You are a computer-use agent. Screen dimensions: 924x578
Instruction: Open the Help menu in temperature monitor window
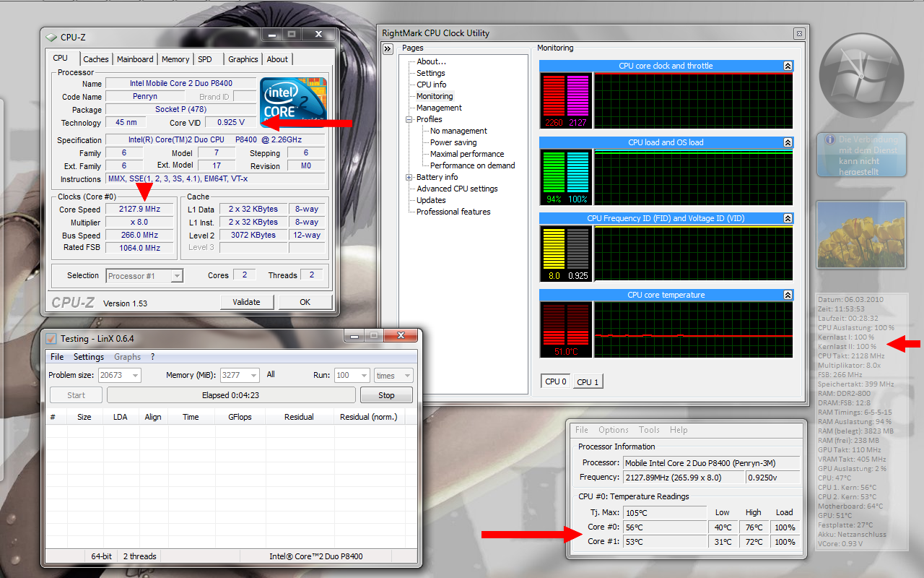(679, 430)
